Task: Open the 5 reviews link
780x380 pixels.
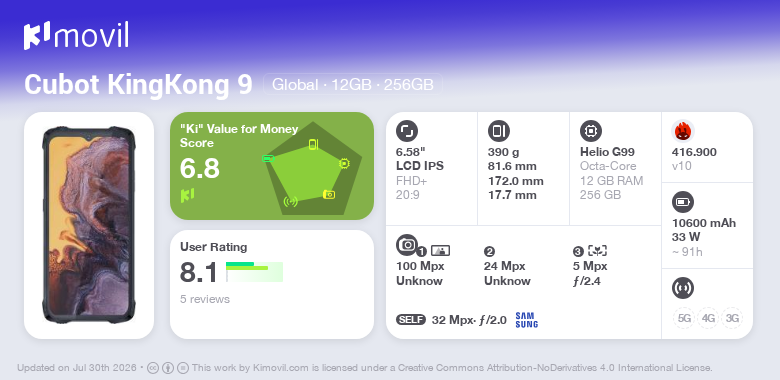Action: 205,299
